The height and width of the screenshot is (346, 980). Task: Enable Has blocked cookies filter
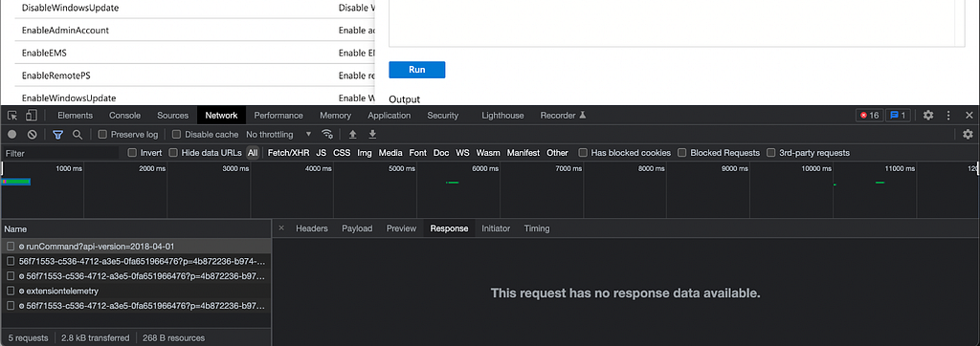pos(583,153)
